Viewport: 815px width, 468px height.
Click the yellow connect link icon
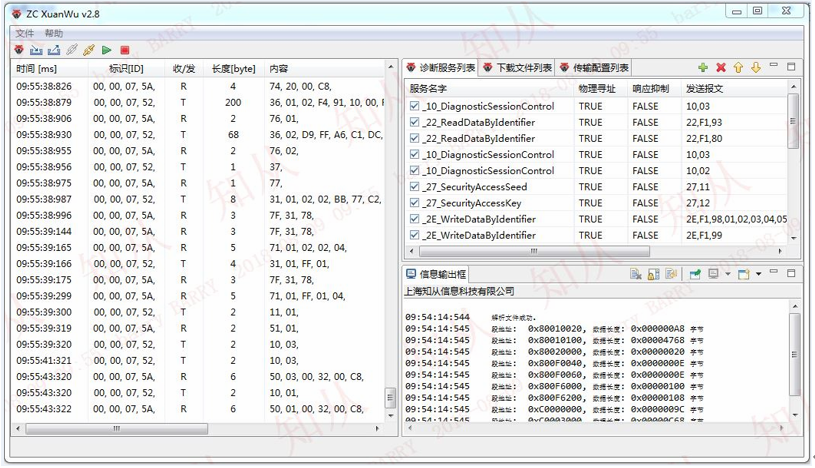coord(89,50)
